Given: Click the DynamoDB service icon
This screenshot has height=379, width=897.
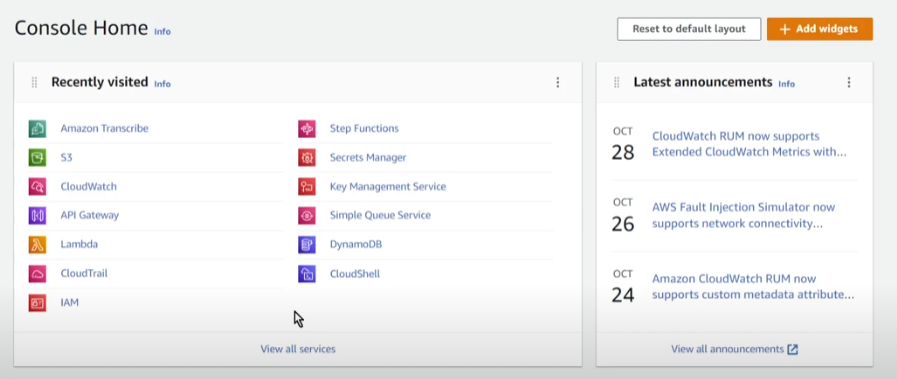Looking at the screenshot, I should click(307, 245).
